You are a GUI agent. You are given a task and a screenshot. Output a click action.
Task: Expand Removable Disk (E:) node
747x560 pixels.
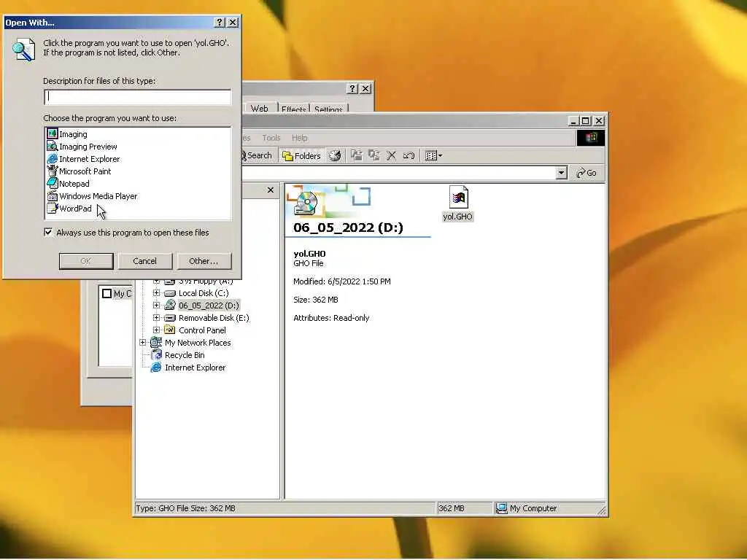156,318
